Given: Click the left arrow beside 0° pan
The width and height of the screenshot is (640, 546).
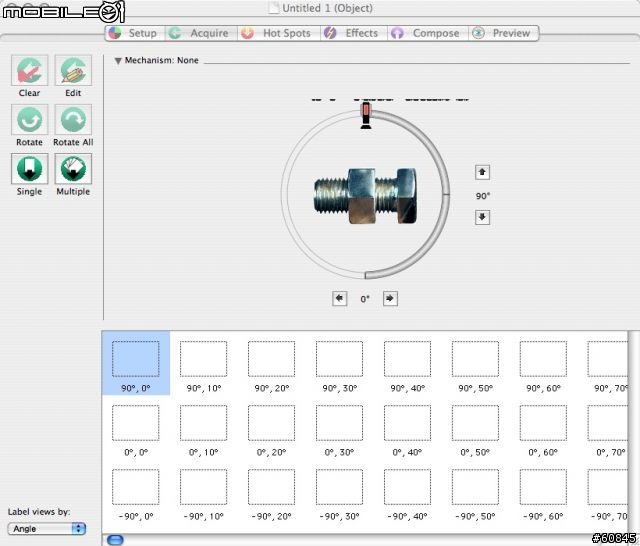Looking at the screenshot, I should tap(340, 298).
